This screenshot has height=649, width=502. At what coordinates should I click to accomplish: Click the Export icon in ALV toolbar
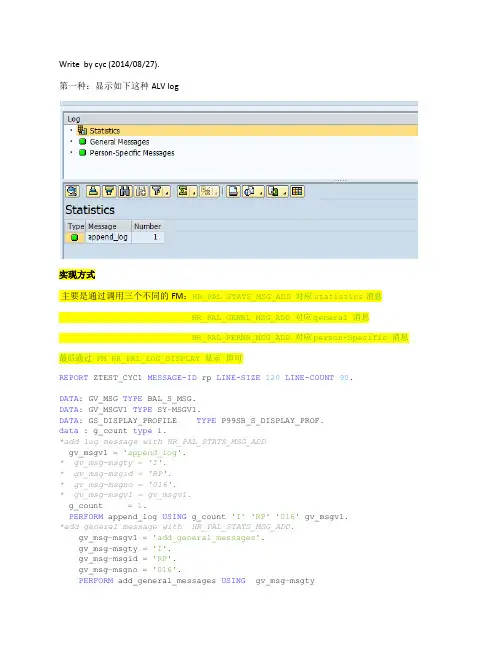pos(273,191)
